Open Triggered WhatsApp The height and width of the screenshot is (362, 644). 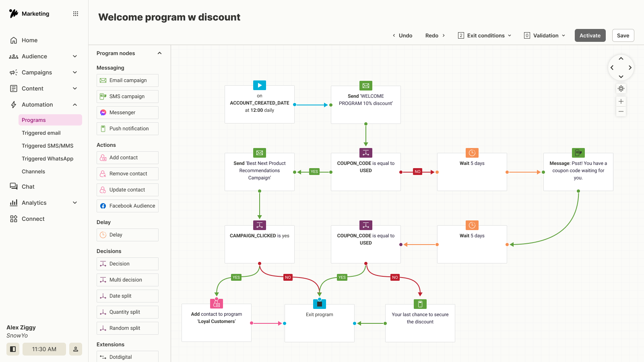tap(47, 158)
